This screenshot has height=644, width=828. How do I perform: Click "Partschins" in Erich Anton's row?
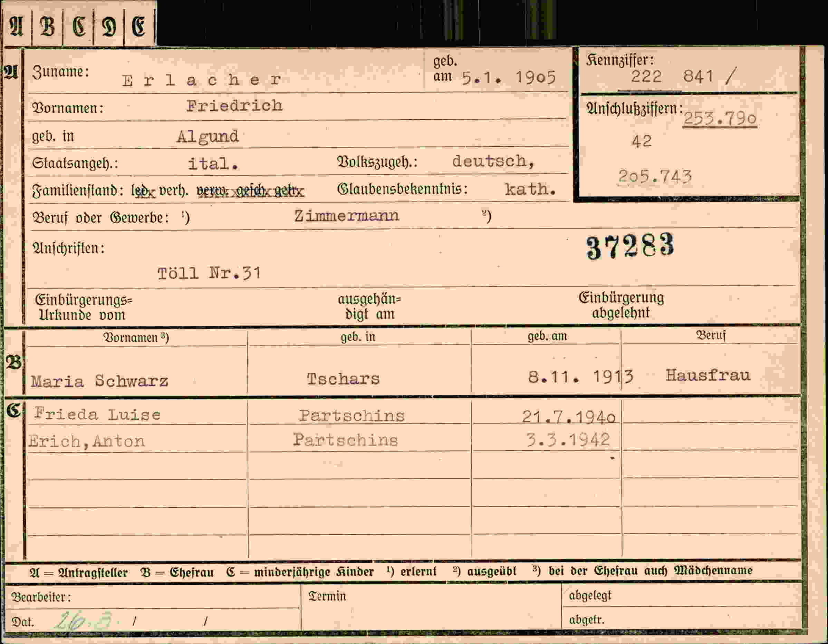click(x=345, y=440)
